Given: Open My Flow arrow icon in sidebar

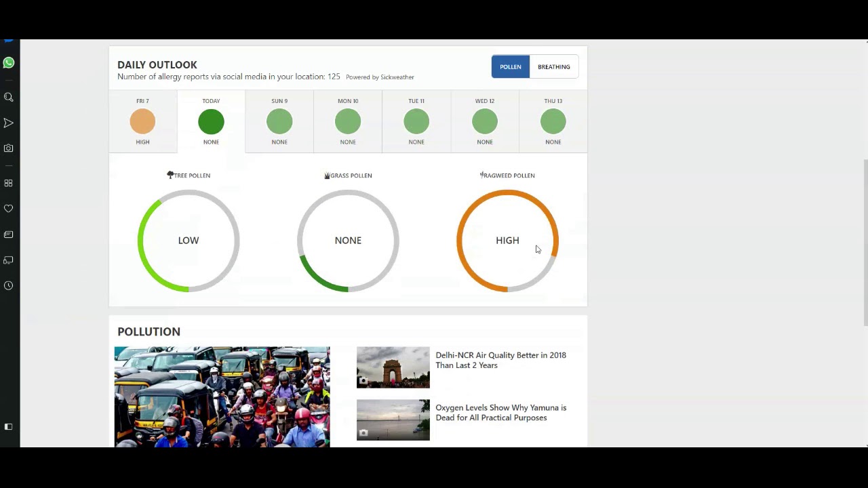Looking at the screenshot, I should click(9, 123).
